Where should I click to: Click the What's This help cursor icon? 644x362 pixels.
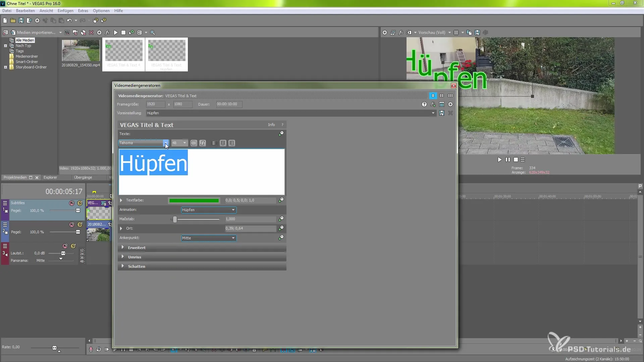[x=104, y=20]
